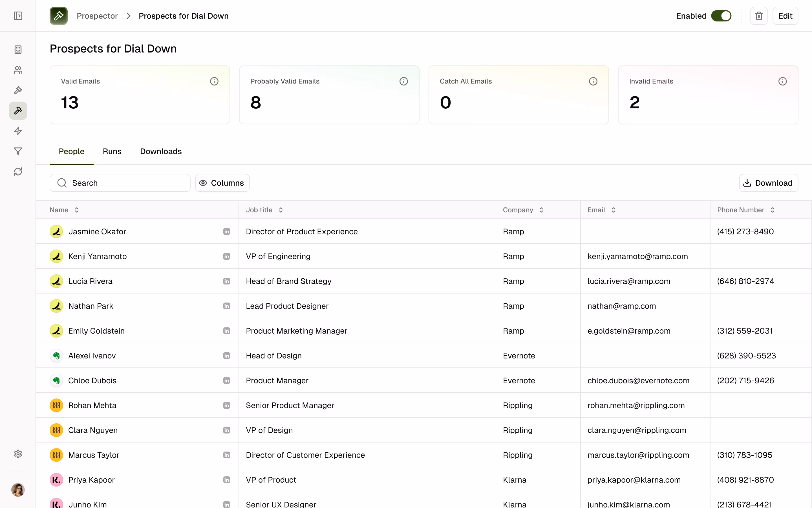Click the Invalid Emails count 2

(x=634, y=102)
